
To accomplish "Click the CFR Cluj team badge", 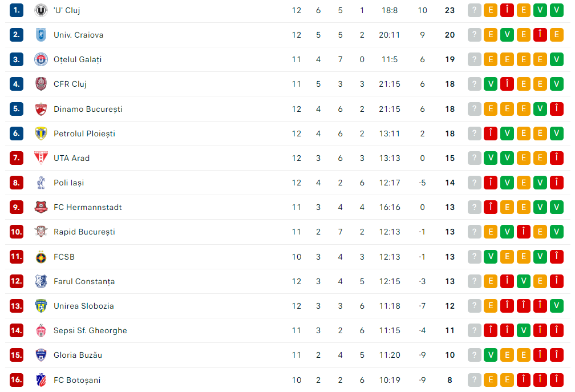I will point(41,84).
